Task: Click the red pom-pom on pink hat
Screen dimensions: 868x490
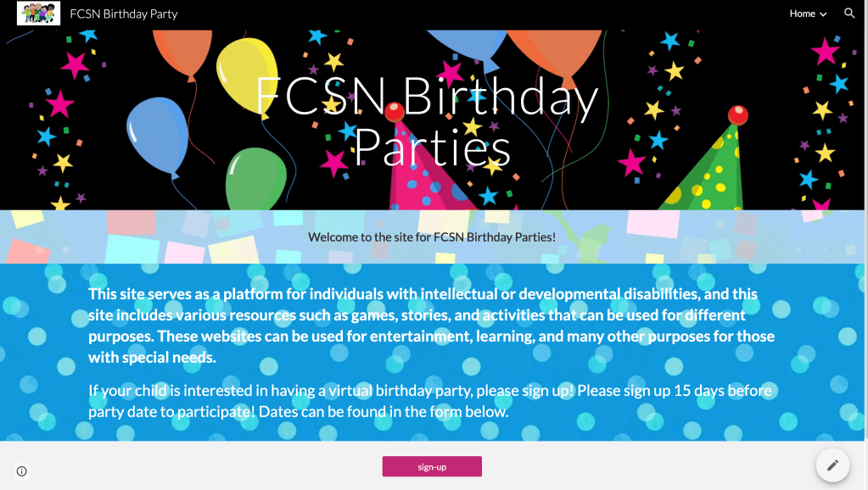Action: click(394, 112)
